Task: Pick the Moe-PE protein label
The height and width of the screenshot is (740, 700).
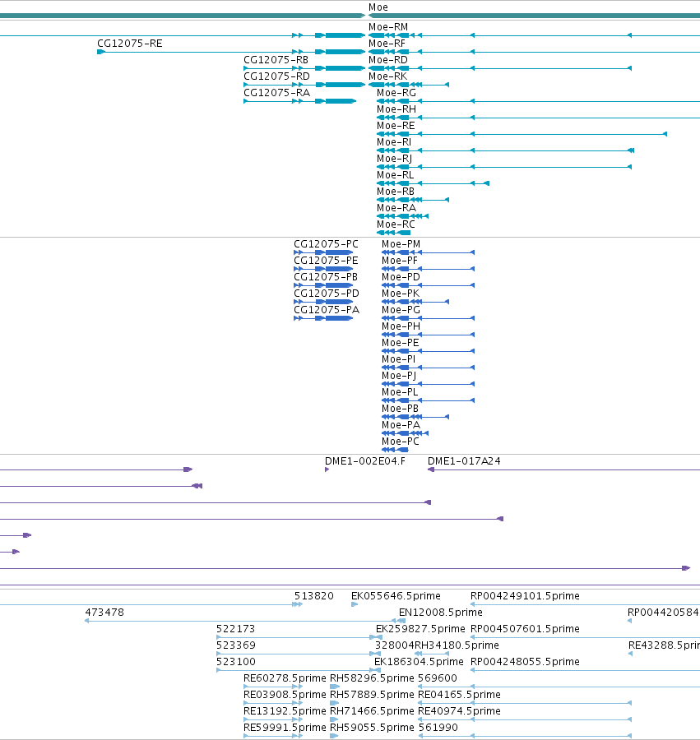Action: pyautogui.click(x=401, y=343)
